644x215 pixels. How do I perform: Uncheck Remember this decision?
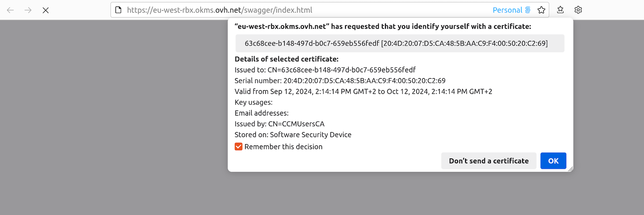[239, 147]
